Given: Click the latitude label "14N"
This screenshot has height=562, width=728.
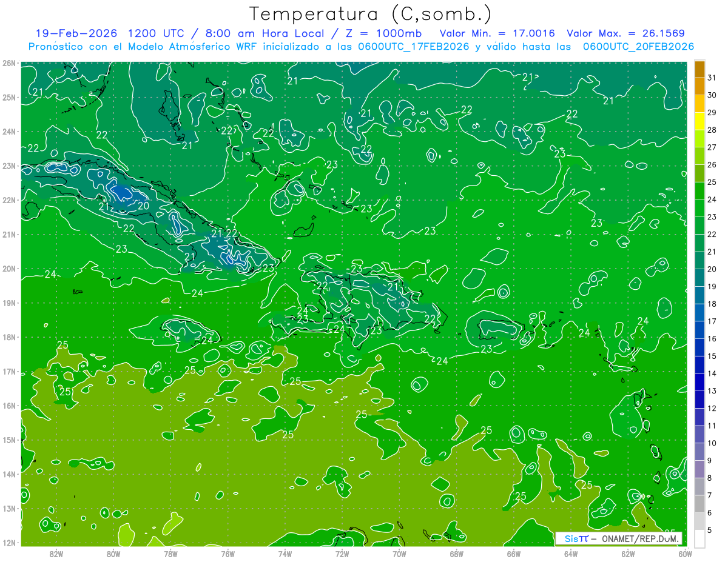Looking at the screenshot, I should click(8, 474).
